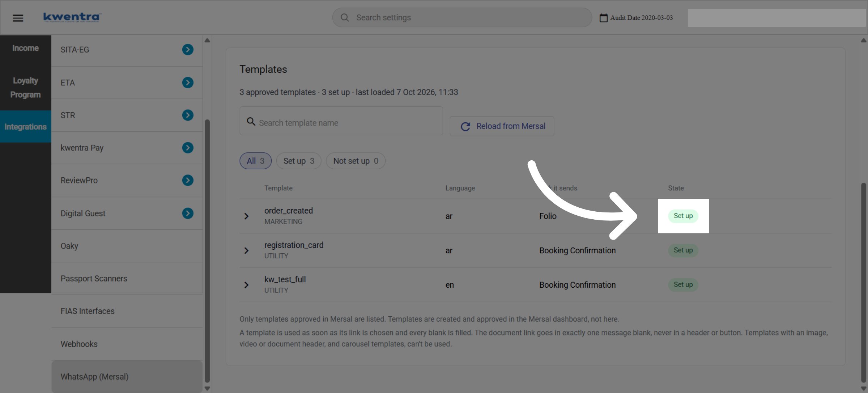Expand the kw_test_full template row
The width and height of the screenshot is (868, 393).
coord(246,285)
